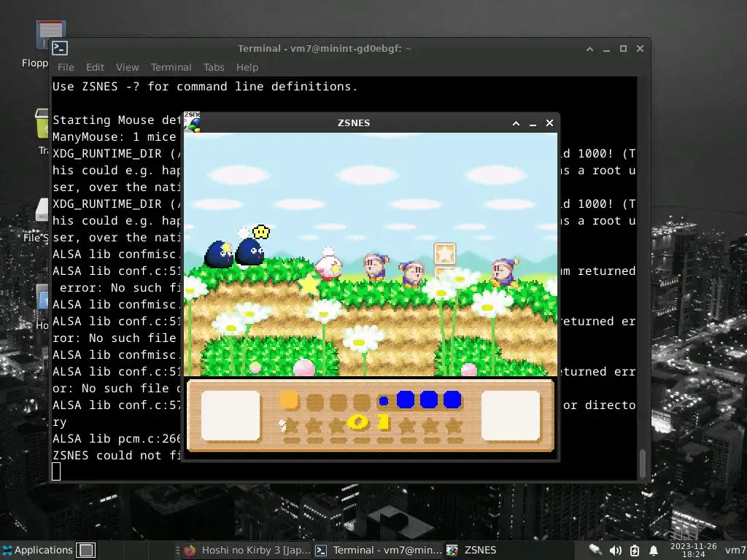This screenshot has height=560, width=747.
Task: Click the File System desktop icon
Action: pyautogui.click(x=42, y=209)
